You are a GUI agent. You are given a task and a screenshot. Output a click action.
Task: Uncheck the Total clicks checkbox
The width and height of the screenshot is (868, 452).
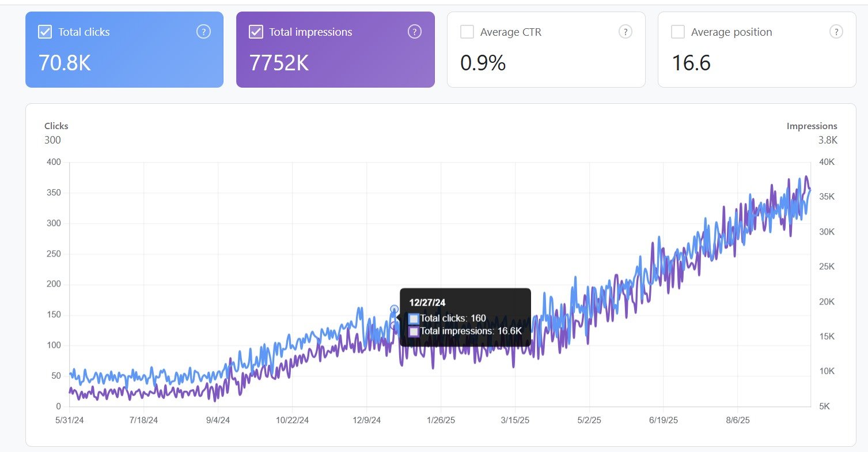[x=45, y=32]
